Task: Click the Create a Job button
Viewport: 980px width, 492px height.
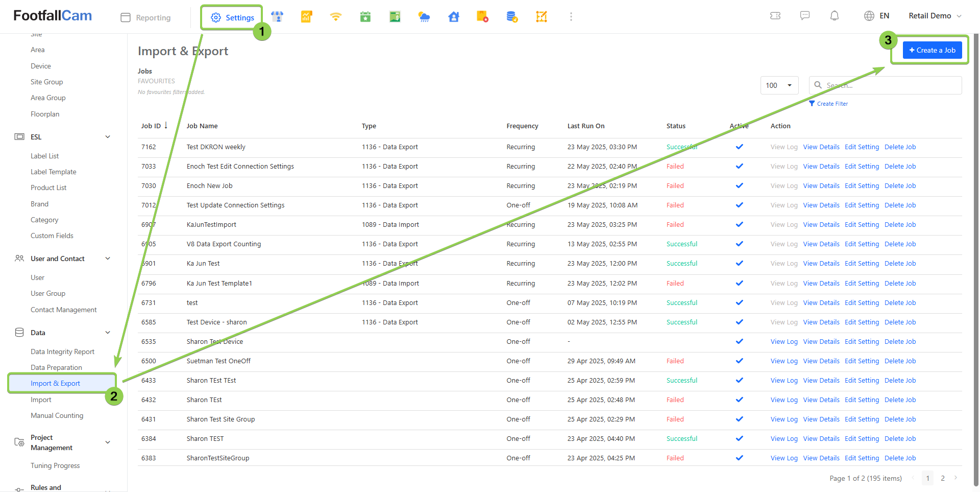Action: 932,50
